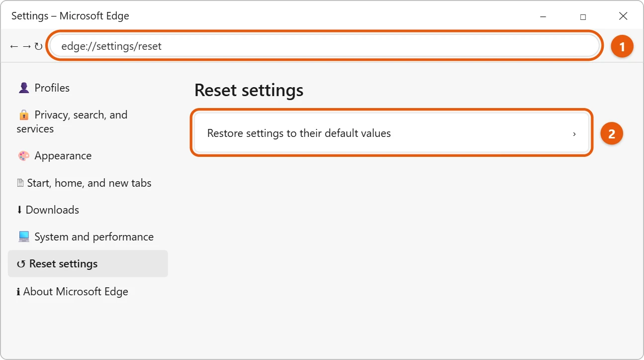This screenshot has height=360, width=644.
Task: Go to Privacy, search, and services
Action: [x=88, y=121]
